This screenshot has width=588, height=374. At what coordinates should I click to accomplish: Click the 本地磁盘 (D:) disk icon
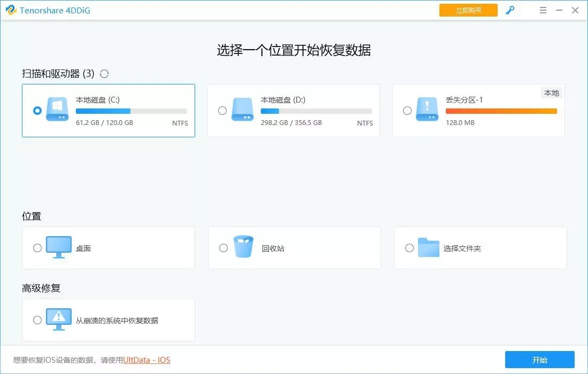[242, 110]
